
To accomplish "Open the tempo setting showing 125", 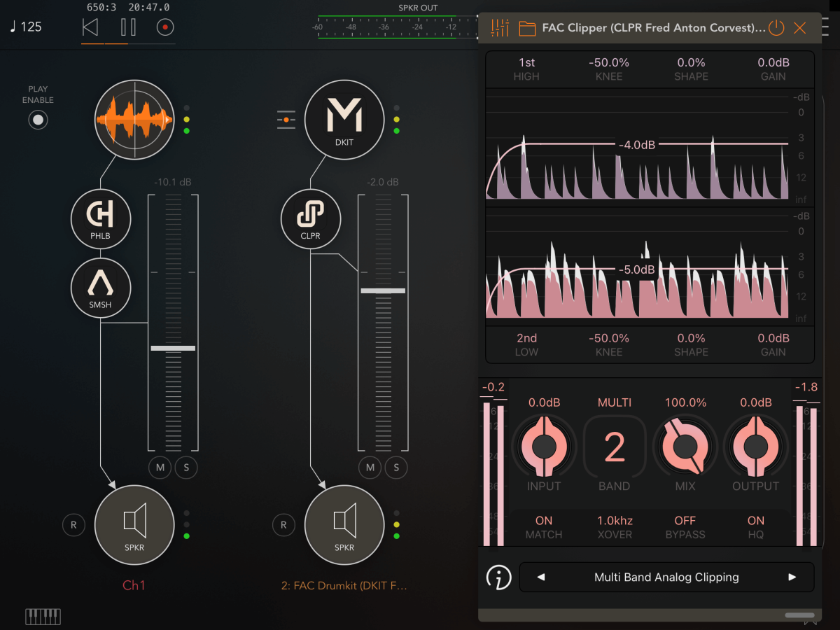I will 26,27.
